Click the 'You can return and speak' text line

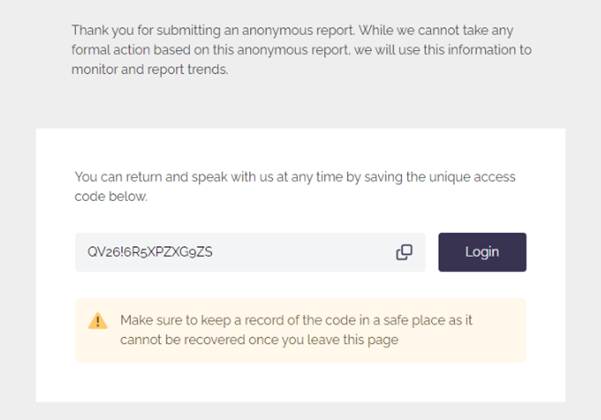tap(295, 177)
